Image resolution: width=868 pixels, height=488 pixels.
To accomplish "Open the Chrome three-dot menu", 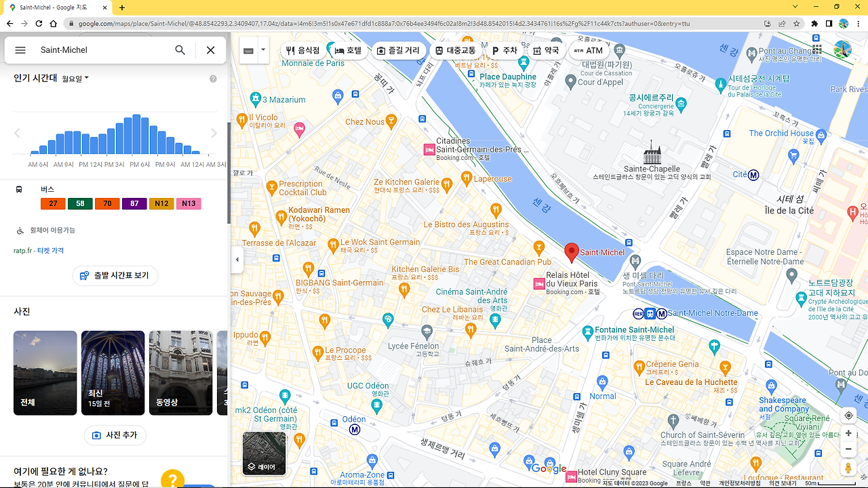I will [858, 23].
